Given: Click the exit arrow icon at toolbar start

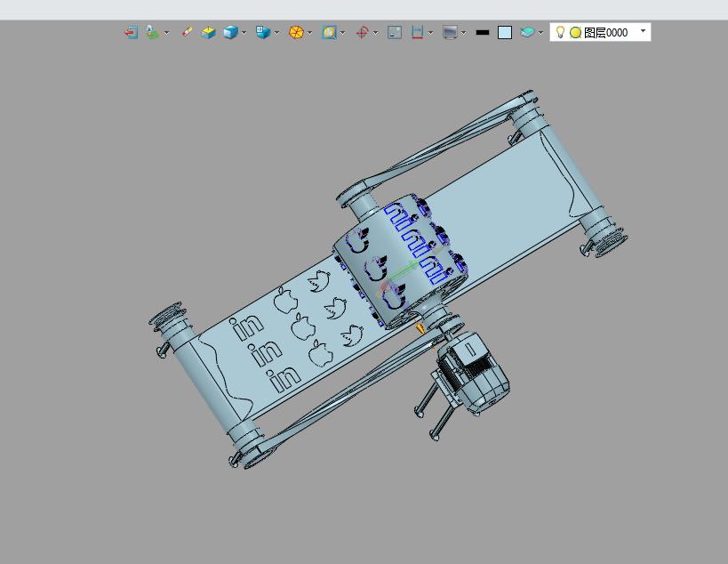Looking at the screenshot, I should (131, 32).
